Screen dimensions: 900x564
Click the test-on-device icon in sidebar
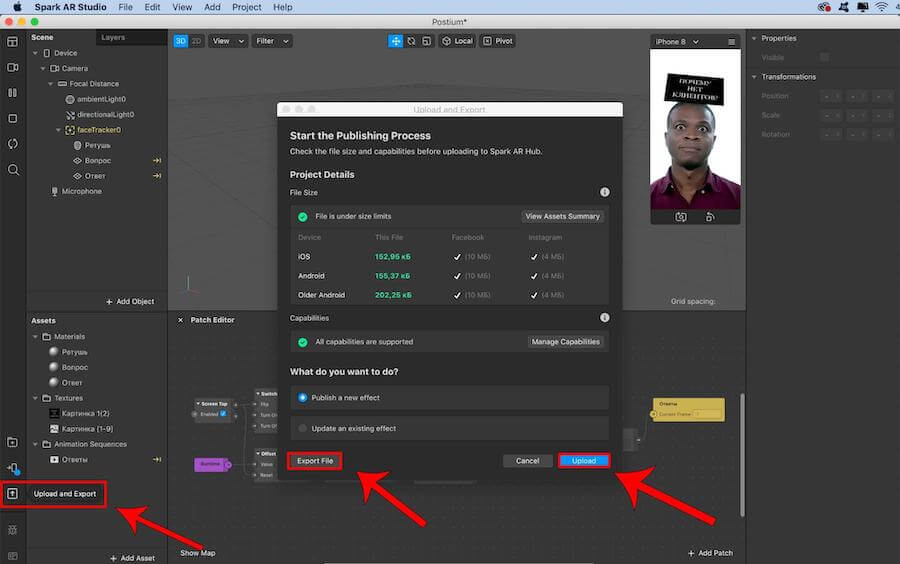[13, 468]
